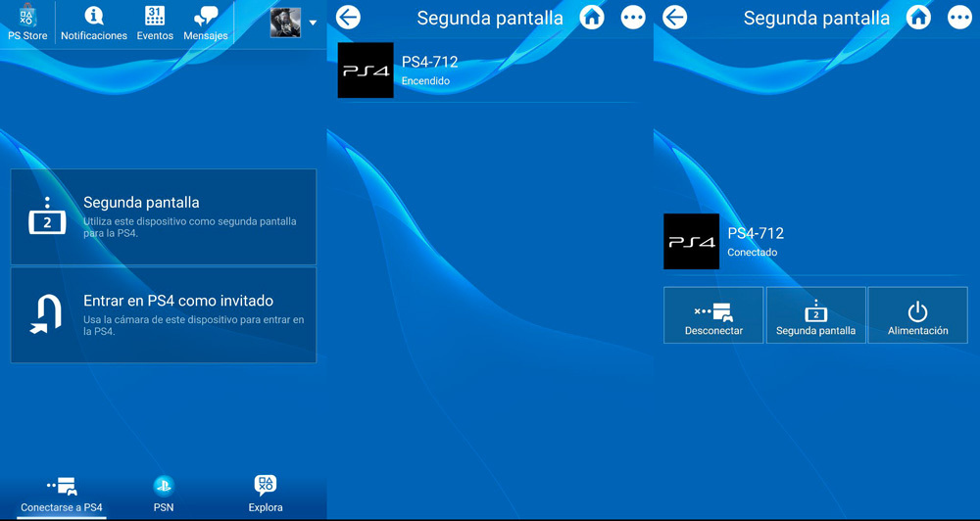This screenshot has width=980, height=521.
Task: Open the Explora tab
Action: 266,494
